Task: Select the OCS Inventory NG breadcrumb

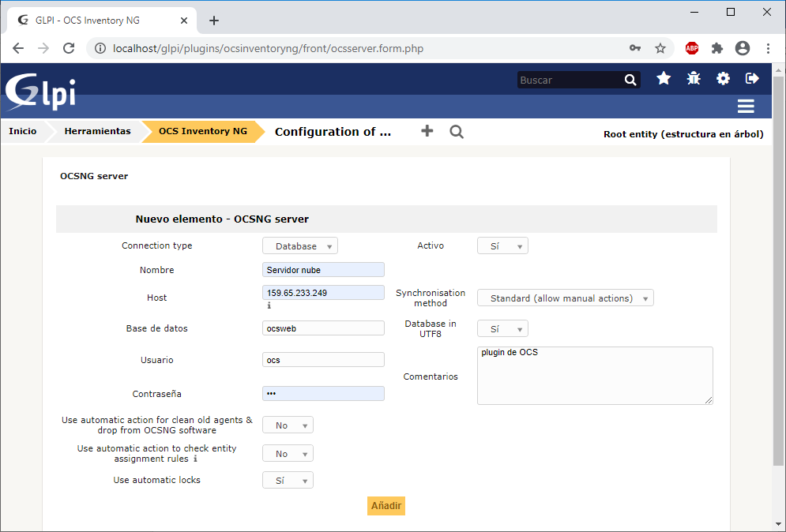Action: pyautogui.click(x=202, y=131)
